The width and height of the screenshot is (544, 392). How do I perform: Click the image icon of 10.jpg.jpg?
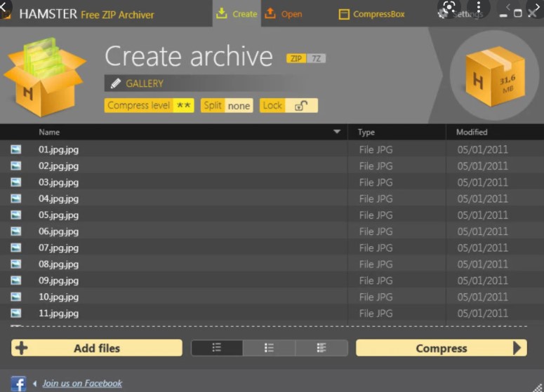point(15,297)
